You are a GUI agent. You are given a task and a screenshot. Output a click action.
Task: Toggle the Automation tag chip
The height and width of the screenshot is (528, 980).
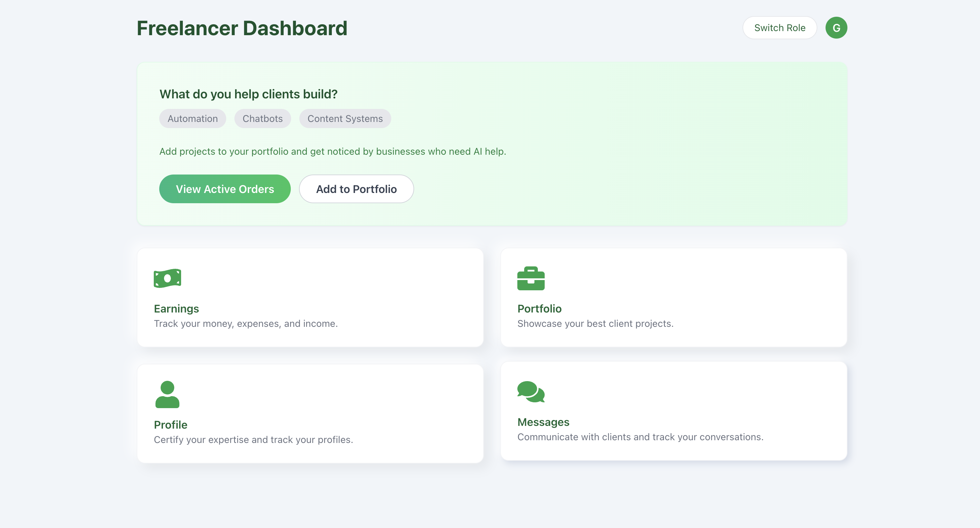click(x=192, y=119)
